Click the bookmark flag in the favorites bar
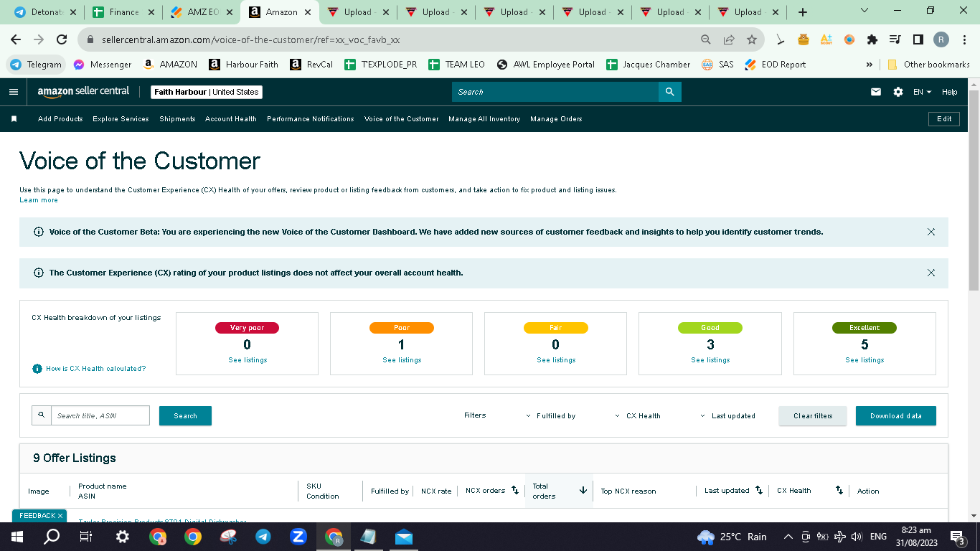 [x=14, y=119]
